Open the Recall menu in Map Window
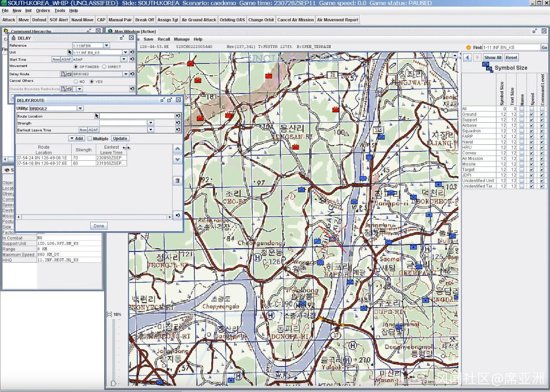Image resolution: width=550 pixels, height=392 pixels. (164, 39)
